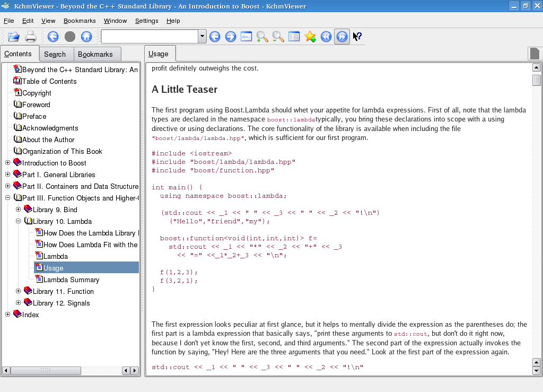Select the highlighted Usage tree item

(86, 268)
